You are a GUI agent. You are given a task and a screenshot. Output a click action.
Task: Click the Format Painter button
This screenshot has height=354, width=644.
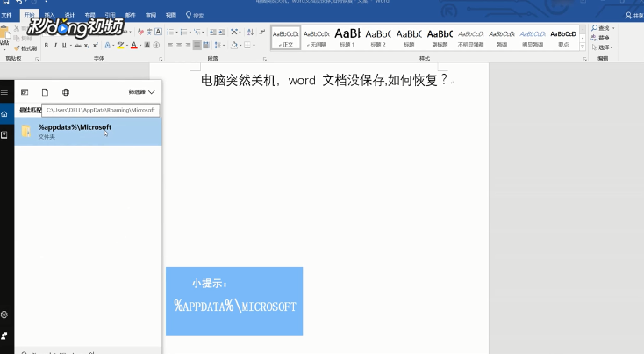25,48
